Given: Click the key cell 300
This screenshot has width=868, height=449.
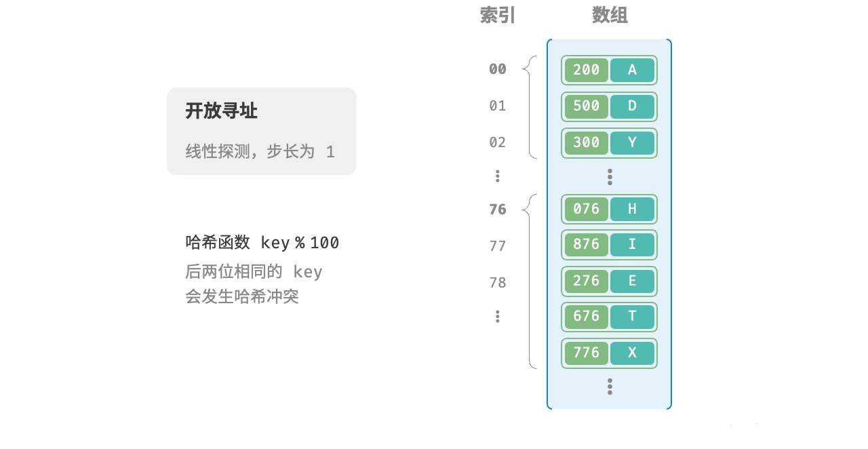Looking at the screenshot, I should click(x=587, y=142).
